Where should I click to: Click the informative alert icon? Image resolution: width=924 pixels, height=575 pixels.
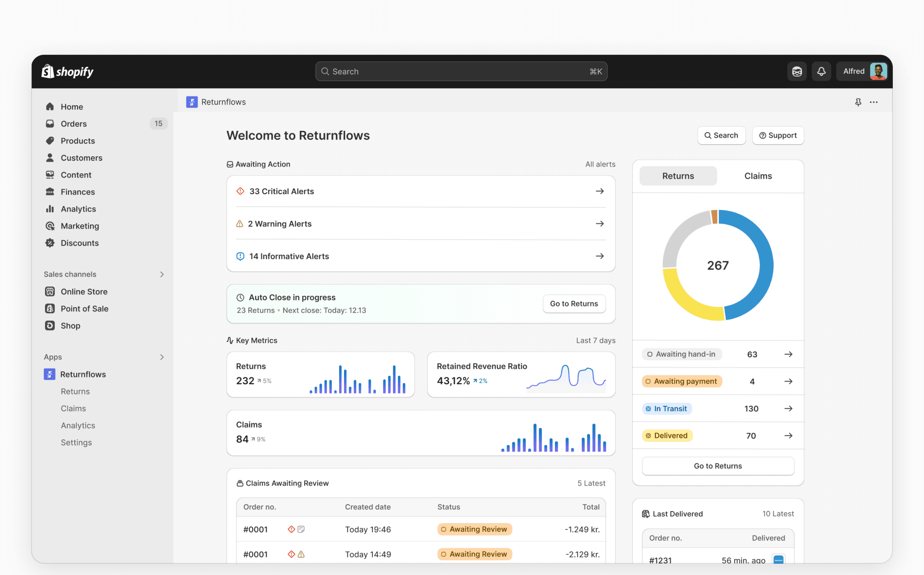(x=240, y=256)
